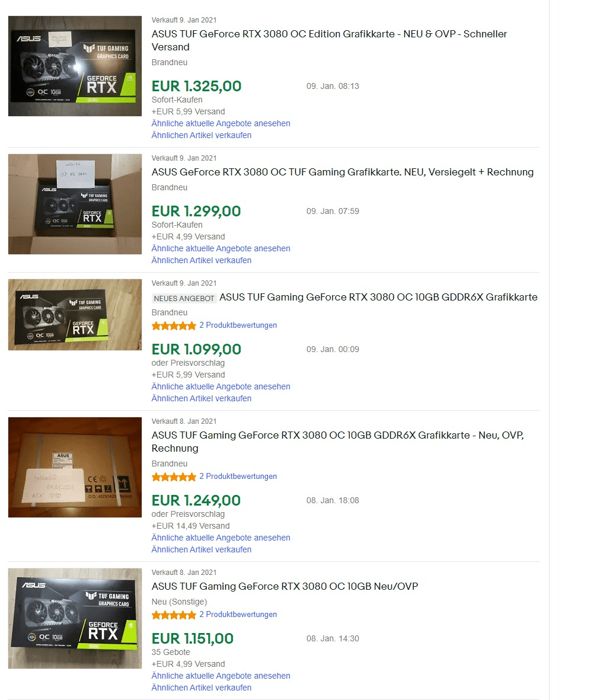This screenshot has width=613, height=700.
Task: Open the unboxed RTX 3080 carton thumbnail
Action: (75, 204)
